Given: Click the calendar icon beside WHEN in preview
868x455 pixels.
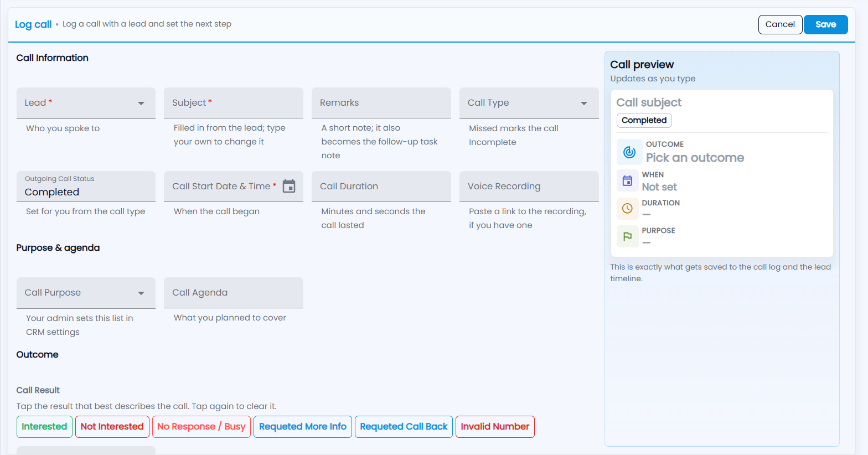Looking at the screenshot, I should (627, 181).
